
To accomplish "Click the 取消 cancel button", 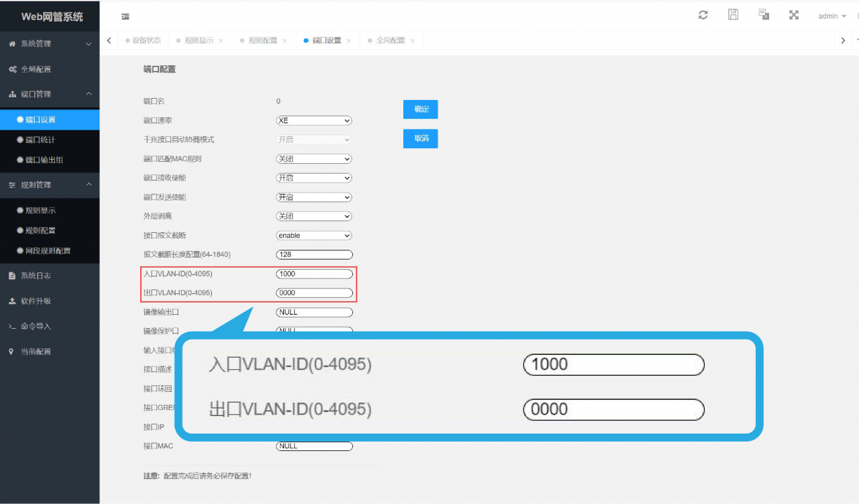I will point(421,138).
